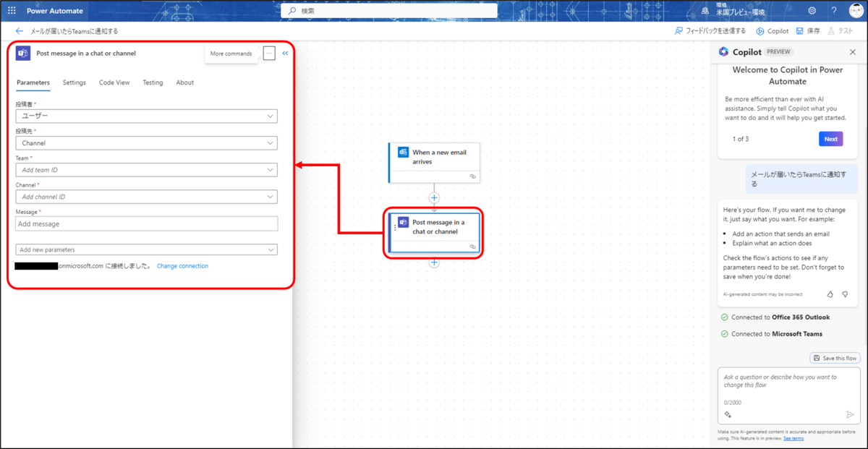Add a step with the plus below the Teams action
Screen dimensions: 868x449
[434, 262]
